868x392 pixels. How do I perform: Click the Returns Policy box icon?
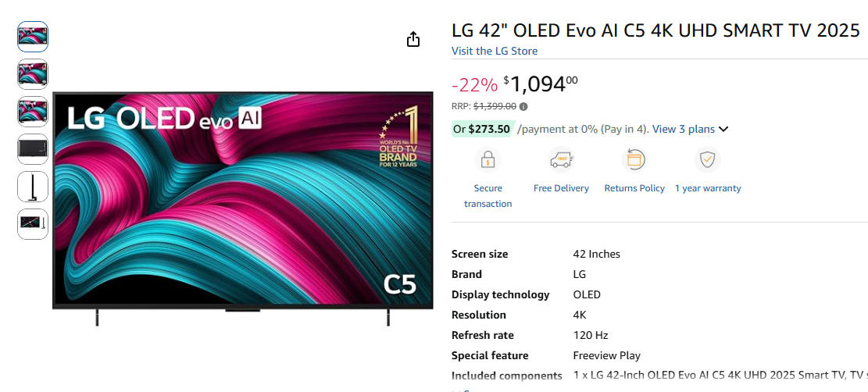[x=634, y=160]
